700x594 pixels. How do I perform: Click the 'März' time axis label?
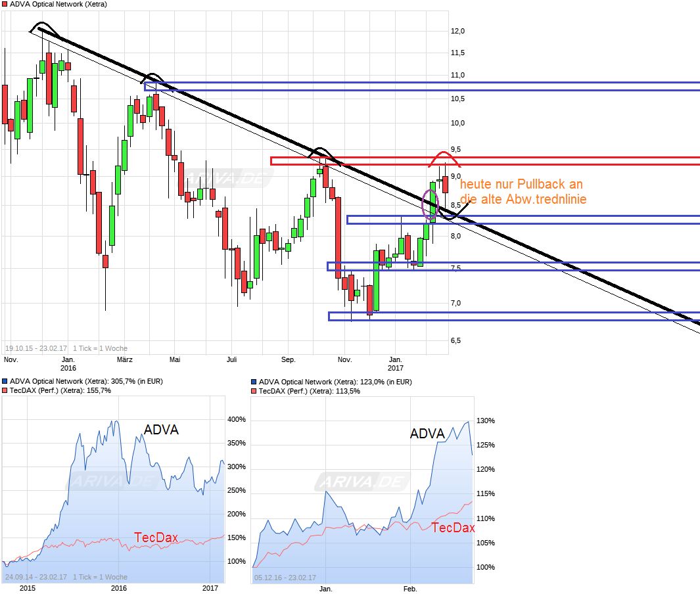point(124,359)
